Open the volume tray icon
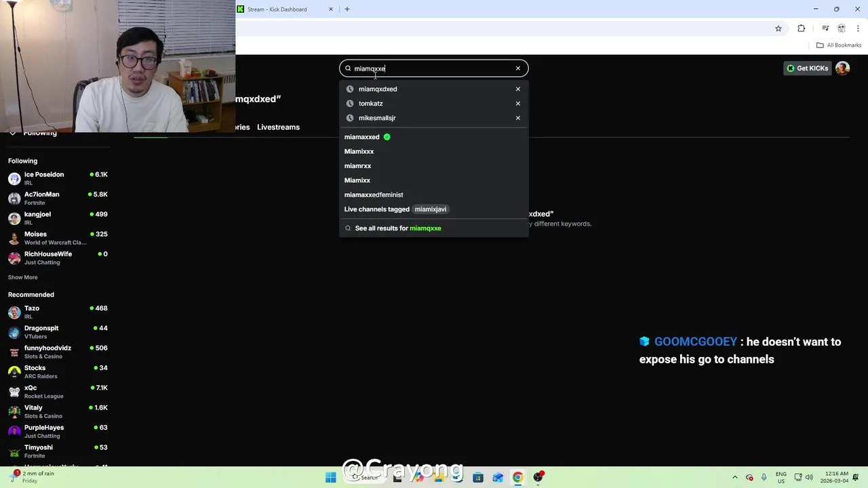868x488 pixels. [809, 478]
